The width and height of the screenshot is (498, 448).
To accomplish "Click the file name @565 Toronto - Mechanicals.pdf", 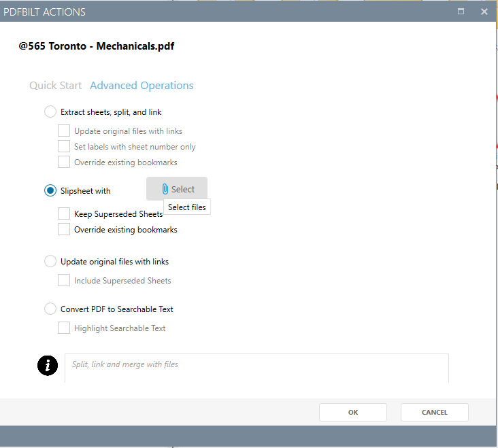I will pos(97,46).
